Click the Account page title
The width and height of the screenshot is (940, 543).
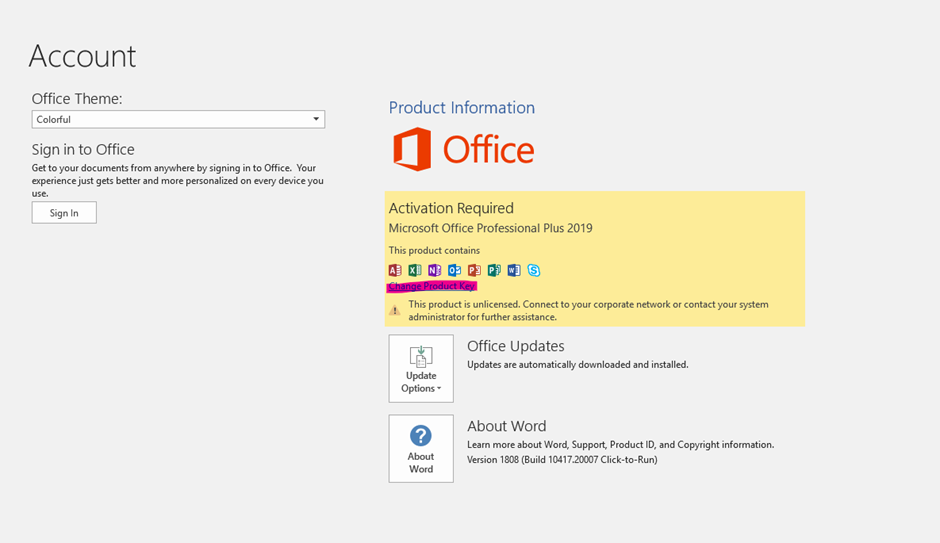[82, 56]
